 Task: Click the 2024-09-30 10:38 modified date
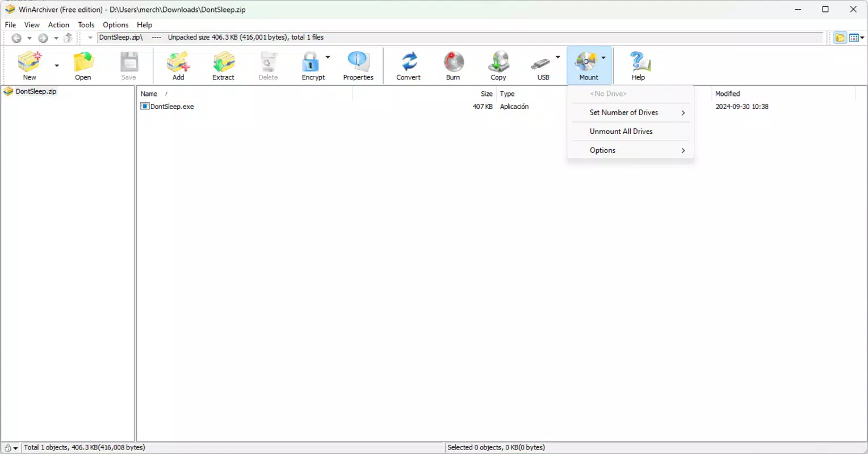(x=742, y=107)
